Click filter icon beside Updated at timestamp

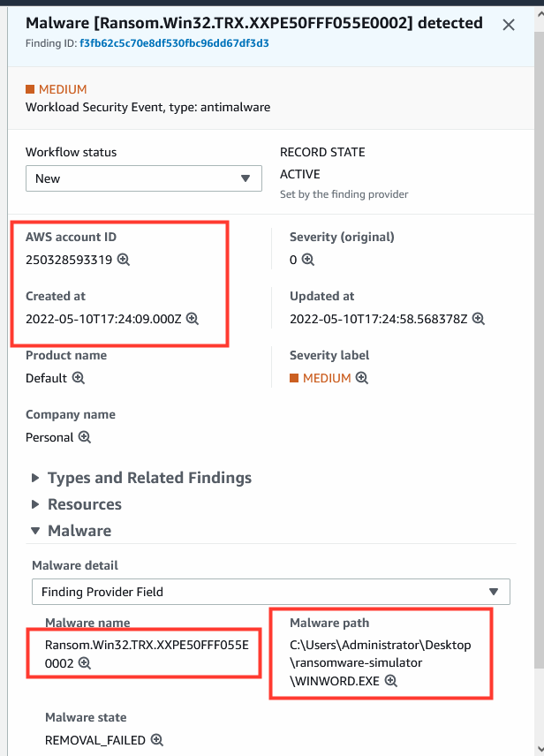coord(479,319)
